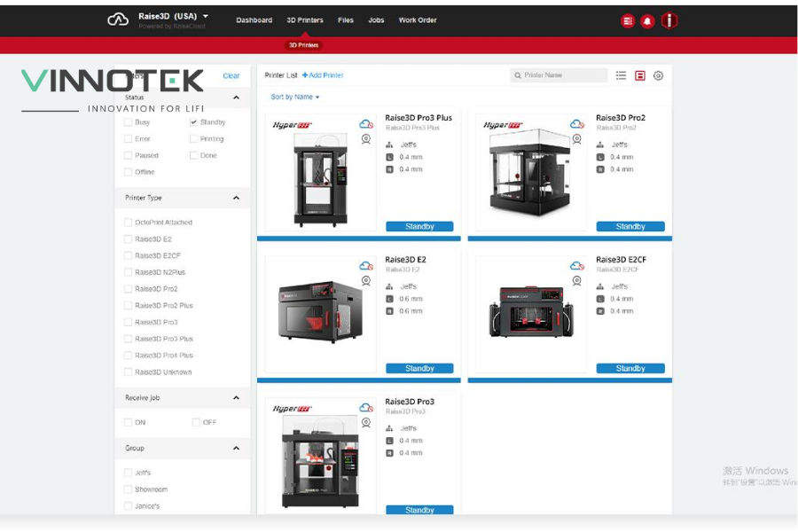Open camera icon on Raise3D E2CF card
Viewport: 798px width, 532px height.
coord(576,280)
